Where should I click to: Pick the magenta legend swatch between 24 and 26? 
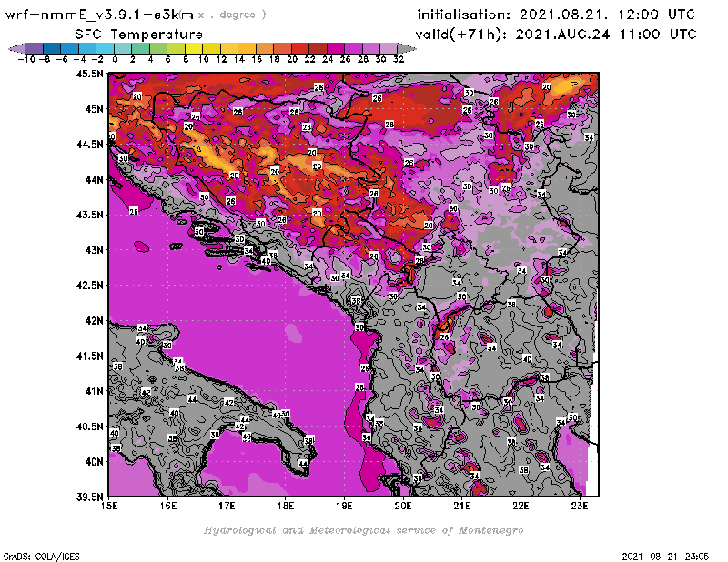[x=335, y=48]
